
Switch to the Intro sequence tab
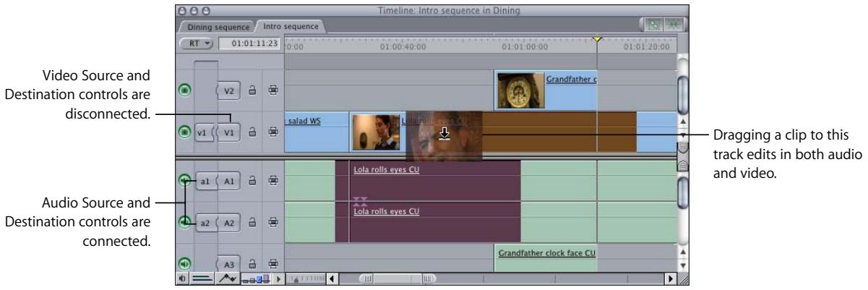[292, 26]
